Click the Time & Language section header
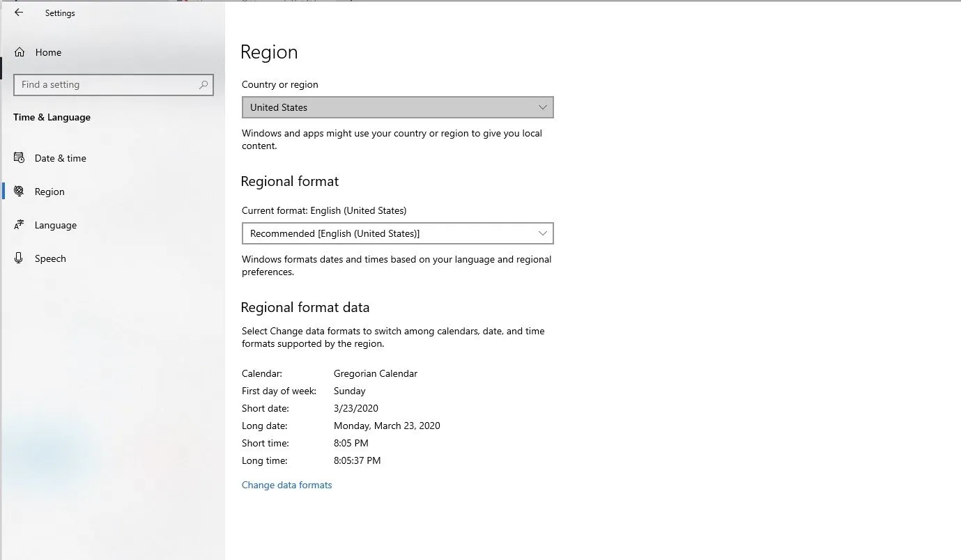Screen dimensions: 961x560 click(x=52, y=117)
